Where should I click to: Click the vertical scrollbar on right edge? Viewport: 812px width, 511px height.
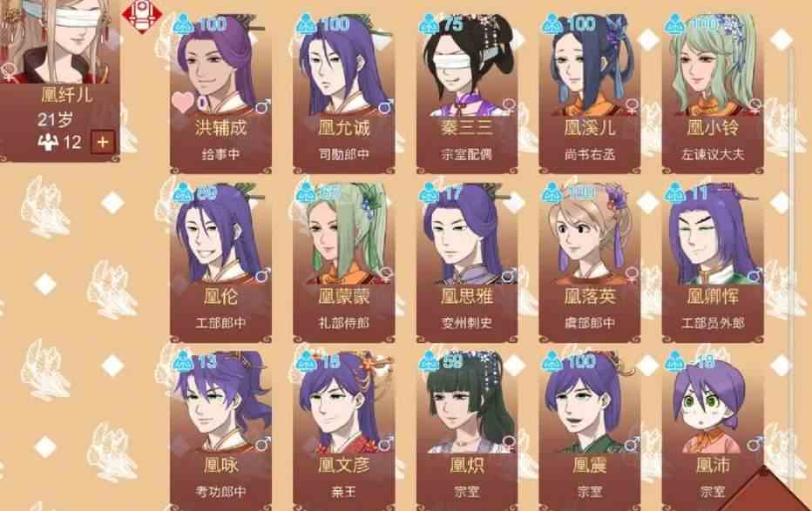tap(791, 259)
